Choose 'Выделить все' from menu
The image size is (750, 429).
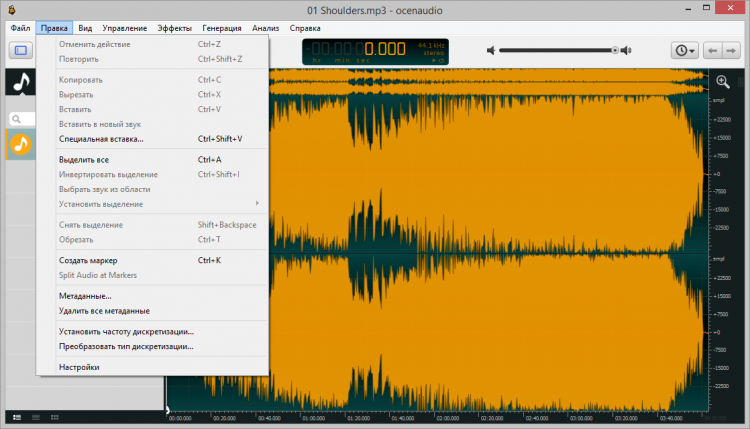[x=84, y=160]
